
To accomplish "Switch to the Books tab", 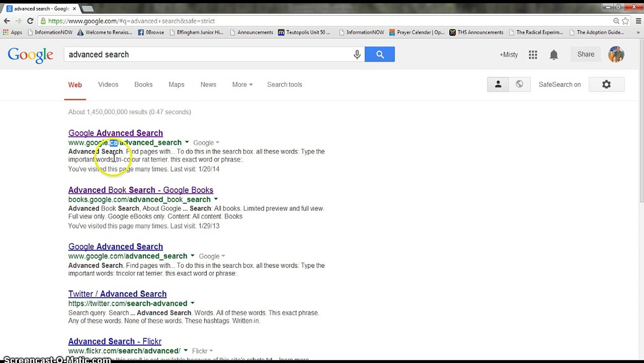I will coord(143,85).
